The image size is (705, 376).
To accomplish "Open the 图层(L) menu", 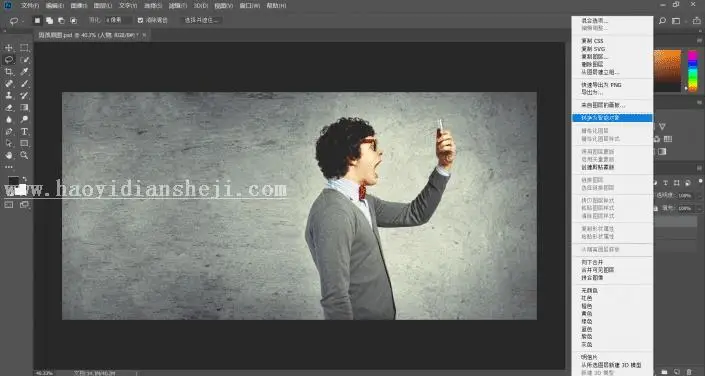I will 103,6.
